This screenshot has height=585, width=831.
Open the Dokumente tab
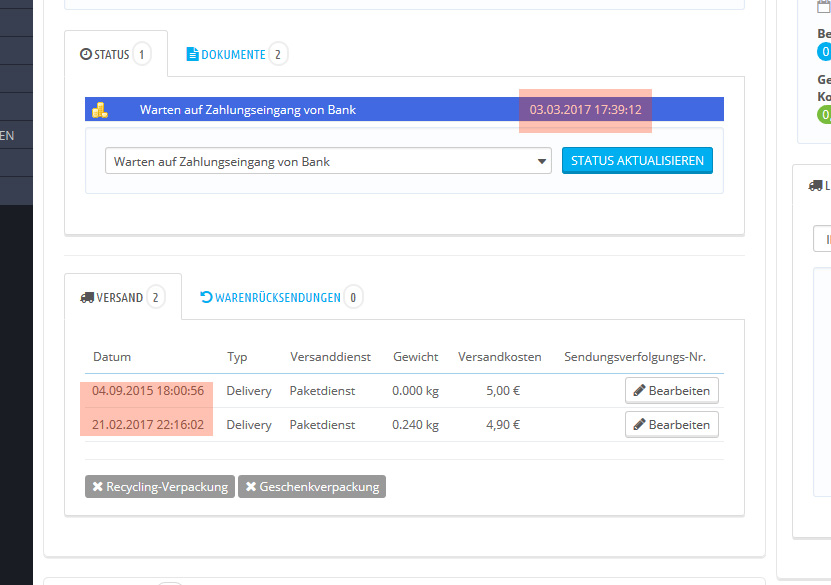click(236, 54)
